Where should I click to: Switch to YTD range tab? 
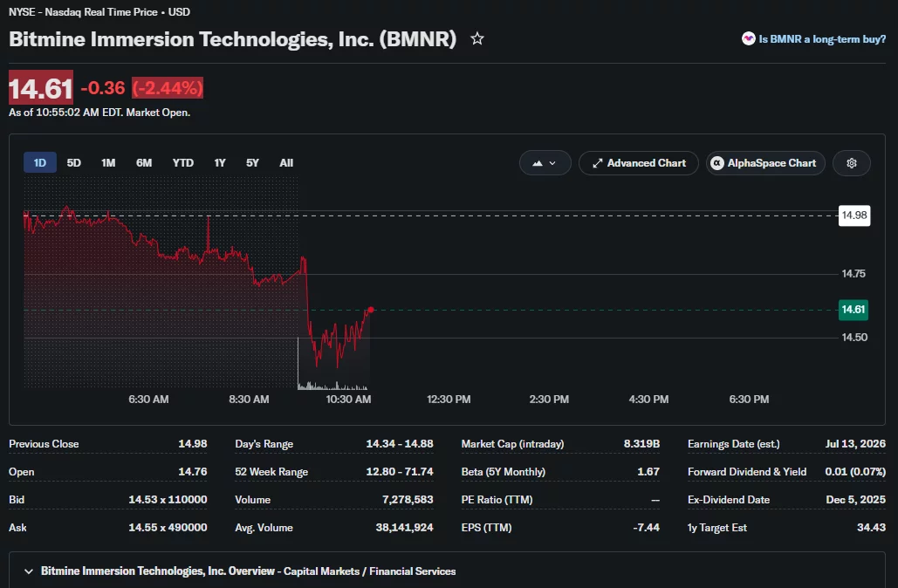183,162
